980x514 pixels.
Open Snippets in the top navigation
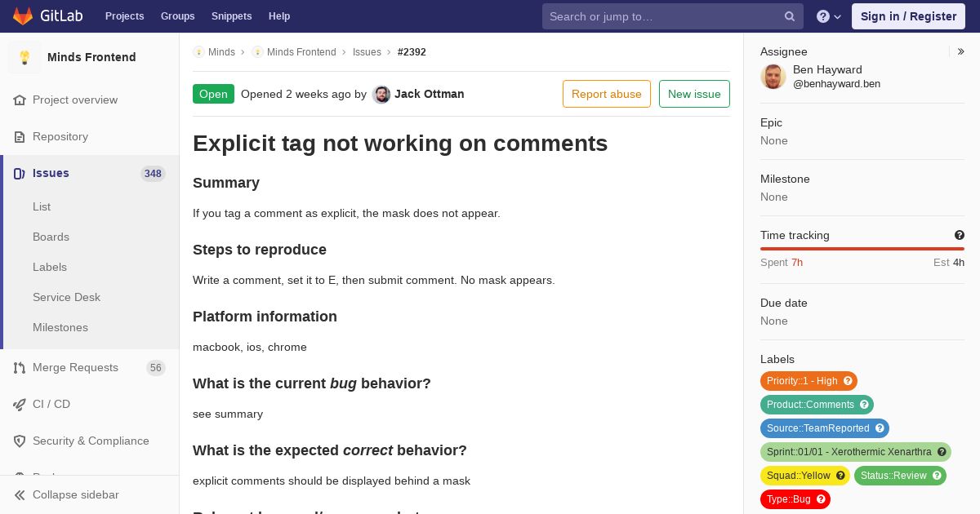232,16
